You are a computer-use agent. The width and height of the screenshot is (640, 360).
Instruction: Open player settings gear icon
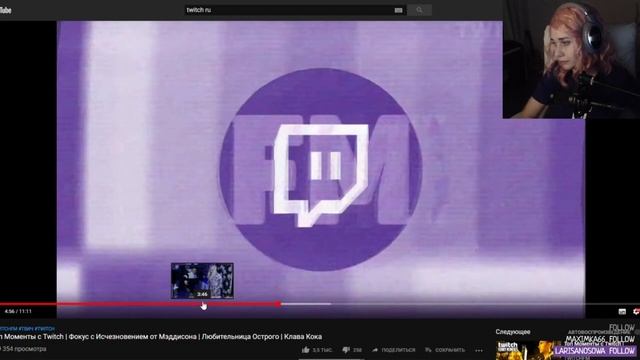[637, 312]
